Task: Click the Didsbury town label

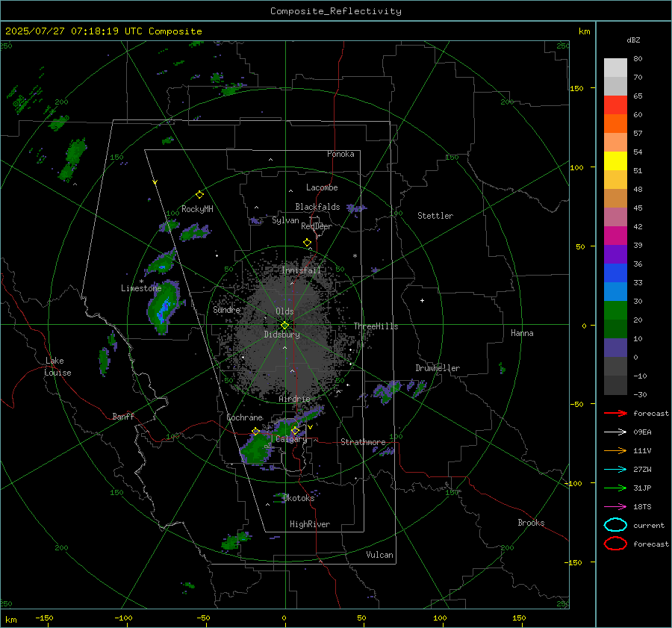Action: point(281,335)
